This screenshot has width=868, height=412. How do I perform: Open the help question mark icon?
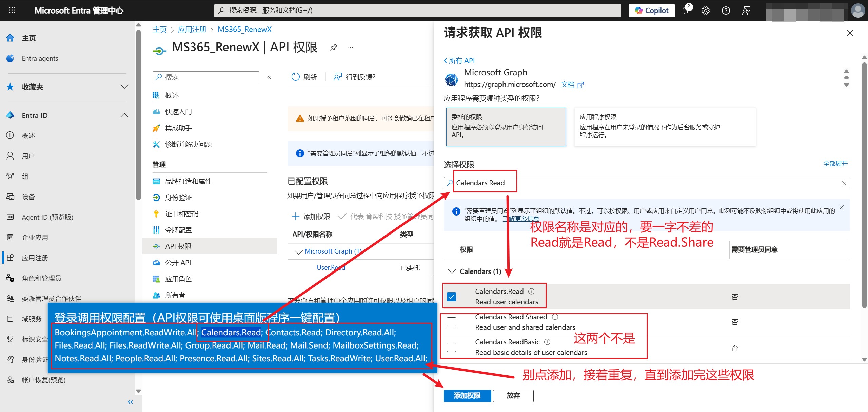tap(726, 11)
